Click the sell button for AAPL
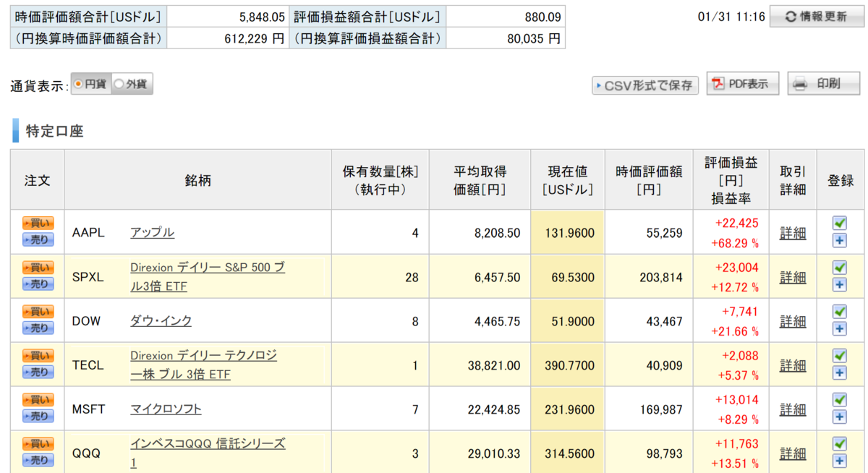The height and width of the screenshot is (473, 868). [38, 239]
